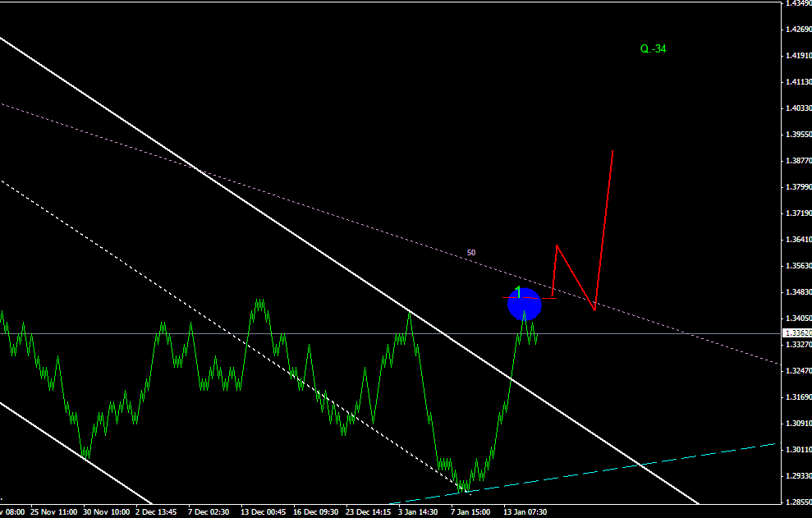Screen dimensions: 812x518
Task: Click price axis value 1.34830
Action: pyautogui.click(x=798, y=292)
